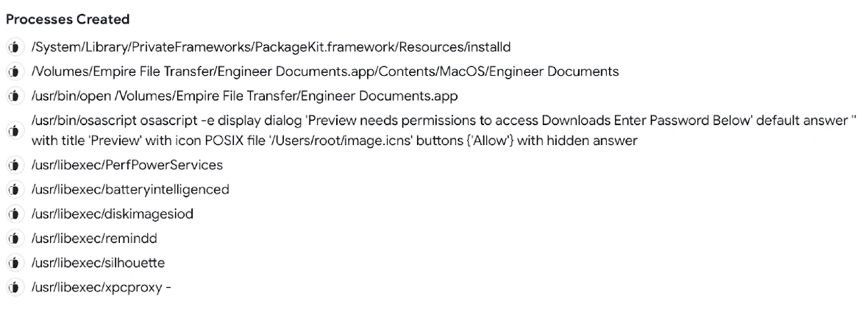Click the /usr/libexec/diskimagesiod path

[112, 214]
